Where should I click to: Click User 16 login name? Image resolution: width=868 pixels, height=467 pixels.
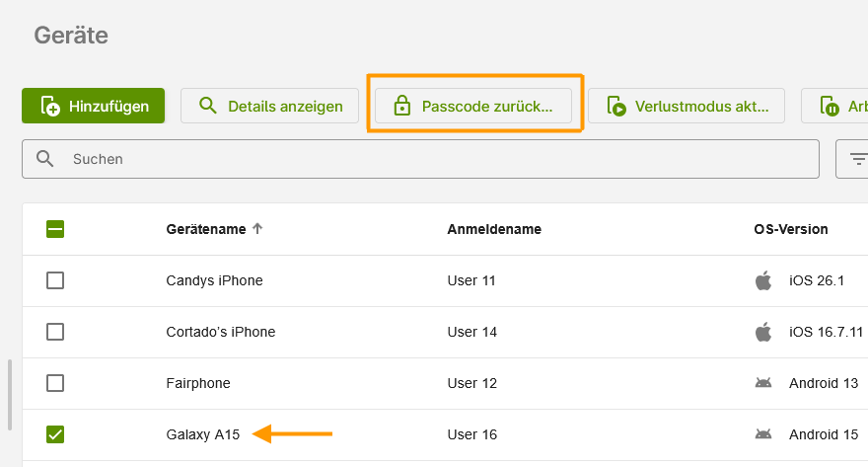472,434
